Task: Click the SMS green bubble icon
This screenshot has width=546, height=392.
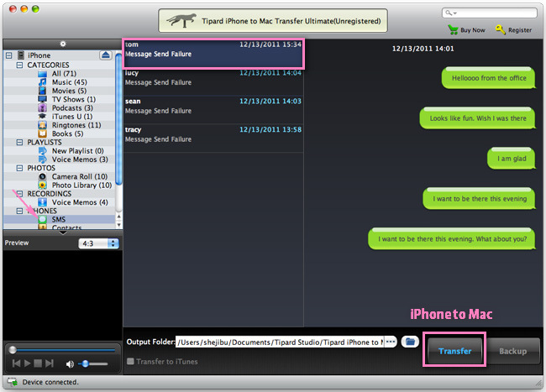Action: tap(42, 219)
